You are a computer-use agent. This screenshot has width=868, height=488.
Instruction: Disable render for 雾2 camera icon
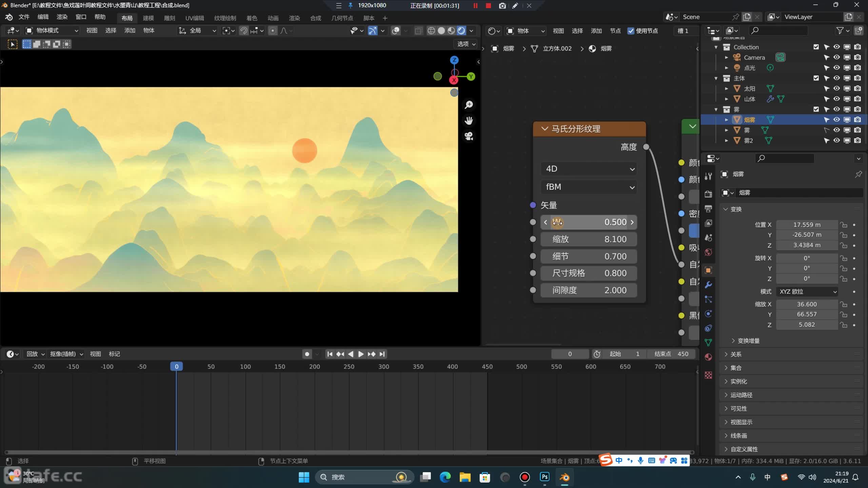[857, 140]
